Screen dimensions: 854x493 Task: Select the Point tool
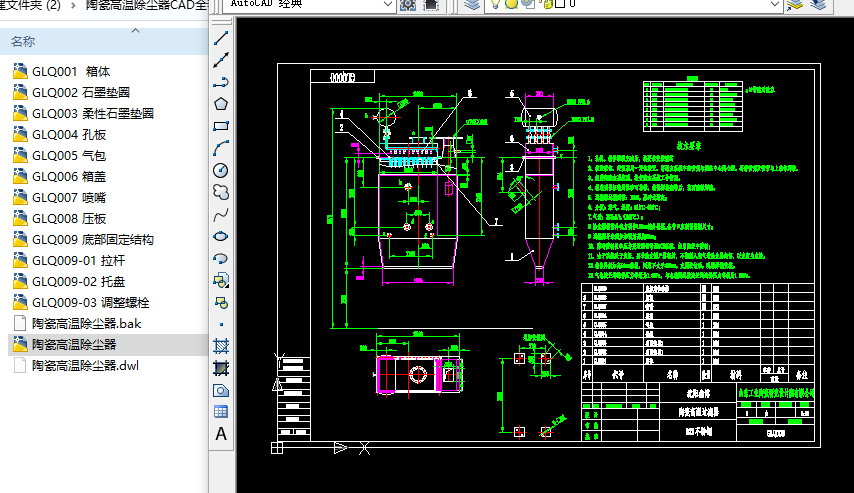pos(221,324)
